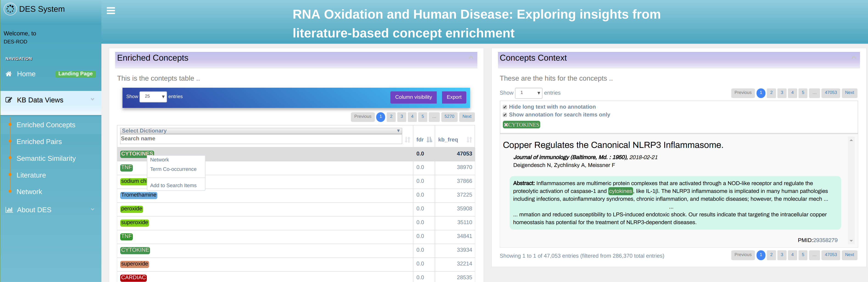Jump to page 47053 in top context pagination
868x282 pixels.
click(x=831, y=93)
